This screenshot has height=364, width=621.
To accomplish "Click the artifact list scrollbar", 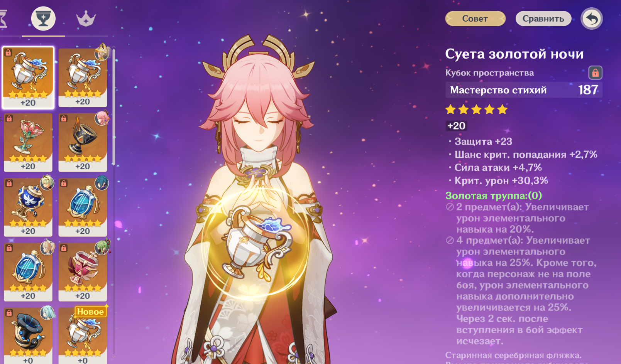I will coord(113,107).
